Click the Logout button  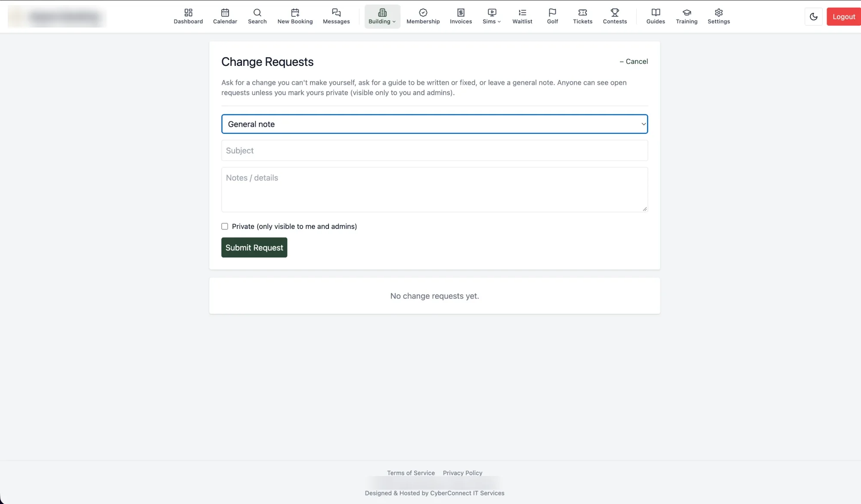click(843, 17)
